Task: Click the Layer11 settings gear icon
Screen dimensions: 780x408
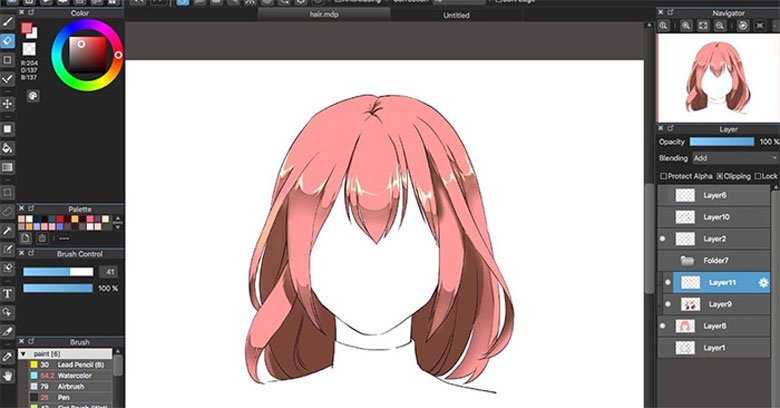Action: [x=763, y=284]
